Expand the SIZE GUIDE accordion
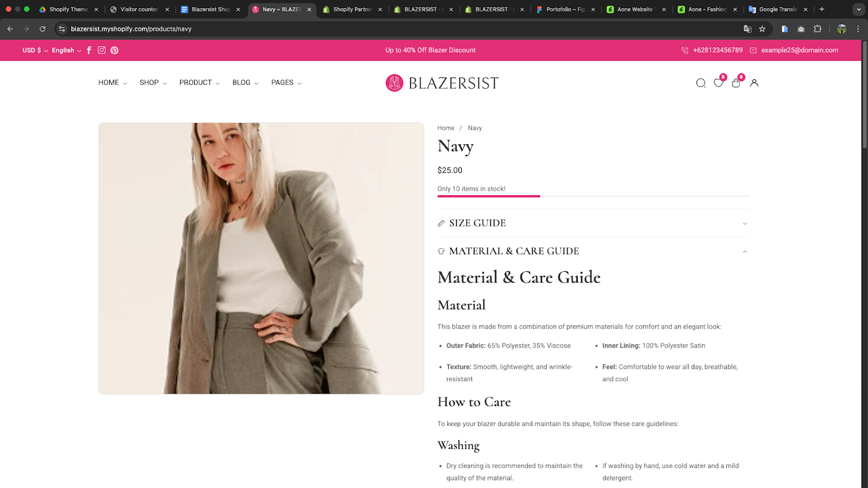868x488 pixels. click(x=593, y=223)
